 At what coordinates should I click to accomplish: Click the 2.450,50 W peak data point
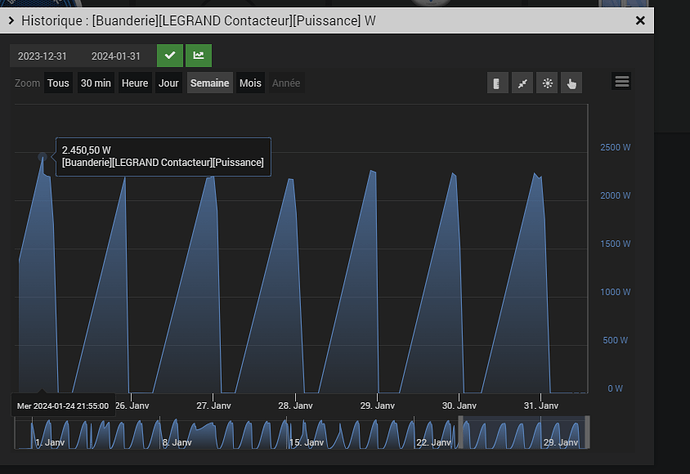(x=42, y=157)
